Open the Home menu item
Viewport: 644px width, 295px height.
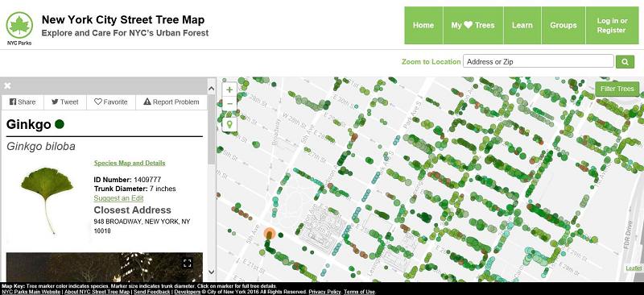point(423,25)
